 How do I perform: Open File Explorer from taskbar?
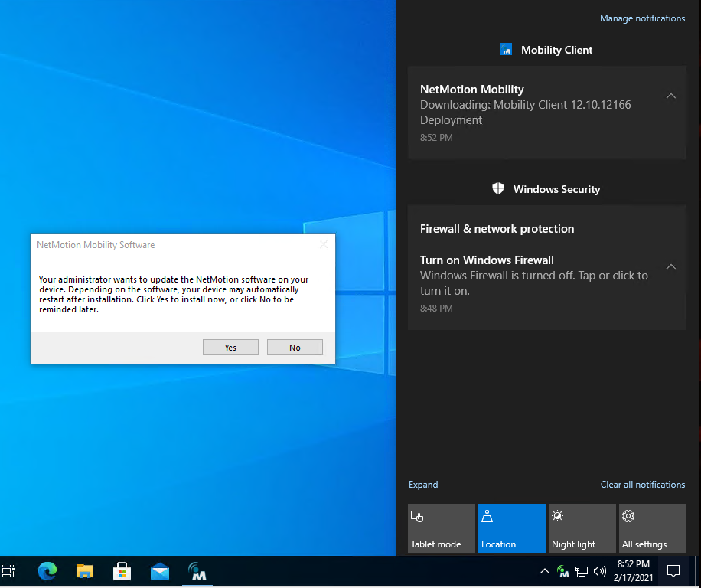pyautogui.click(x=85, y=571)
